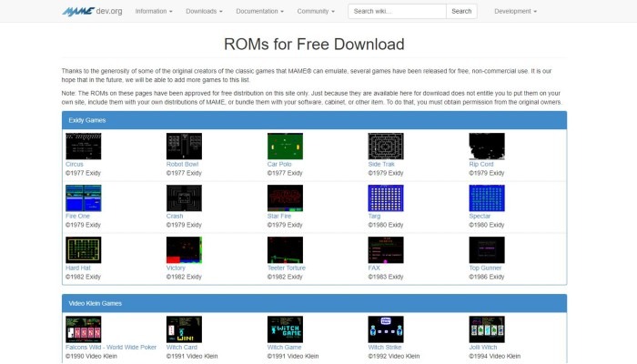Viewport: 637px width, 364px height.
Task: Open the Circus game thumbnail
Action: (84, 147)
